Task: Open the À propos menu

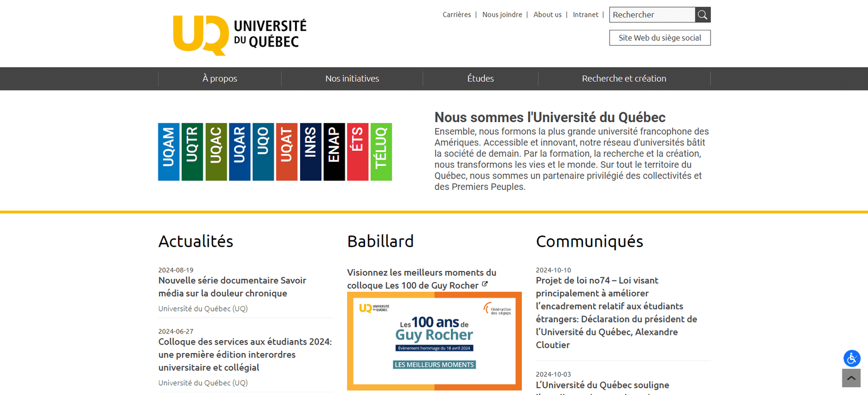Action: 220,79
